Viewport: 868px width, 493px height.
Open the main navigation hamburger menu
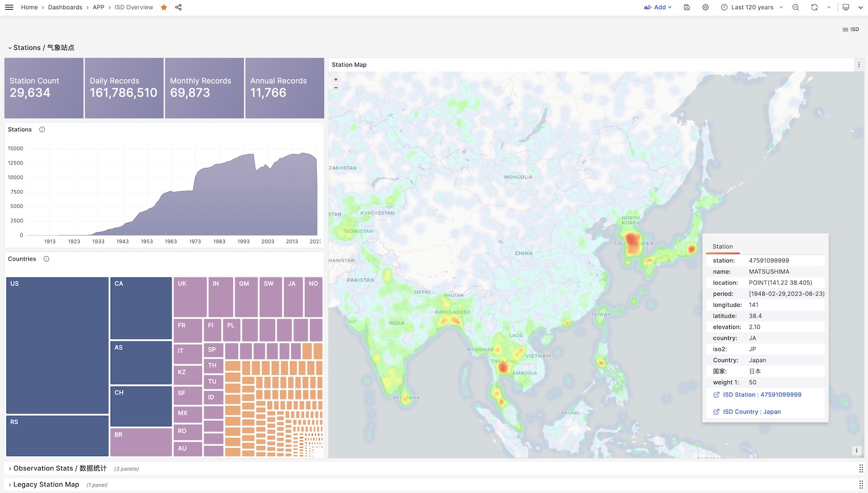9,7
